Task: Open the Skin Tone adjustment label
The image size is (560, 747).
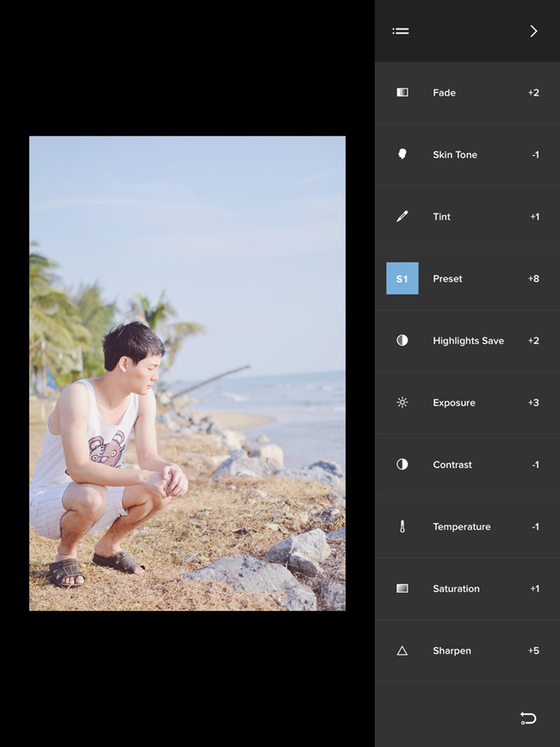Action: coord(455,155)
